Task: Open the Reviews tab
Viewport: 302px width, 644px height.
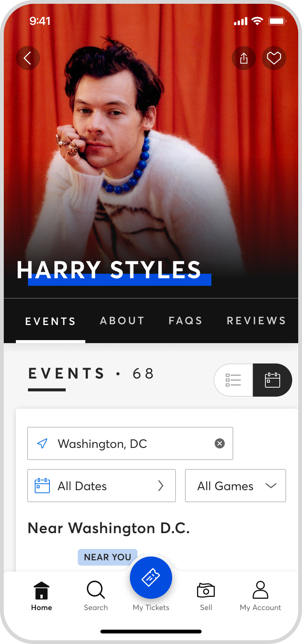Action: 256,321
